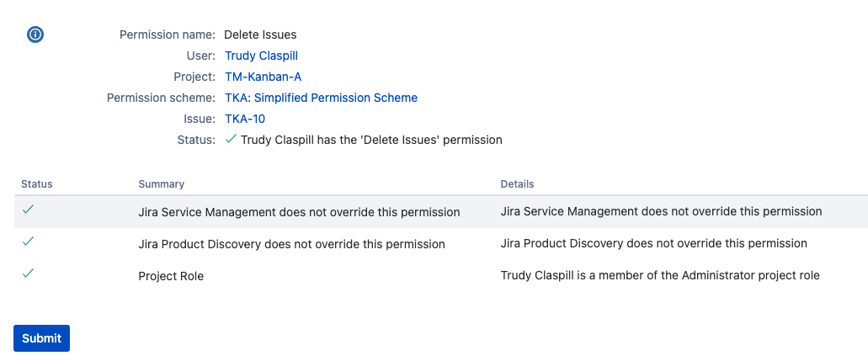This screenshot has width=868, height=361.
Task: Open the TKA: Simplified Permission Scheme link
Action: (321, 98)
